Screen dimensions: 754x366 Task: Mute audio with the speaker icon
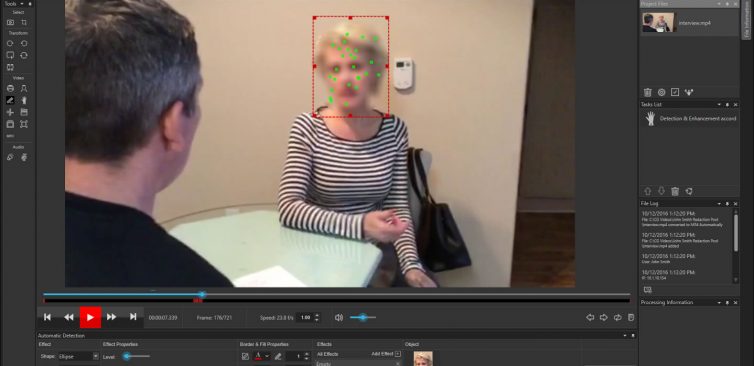pos(339,317)
